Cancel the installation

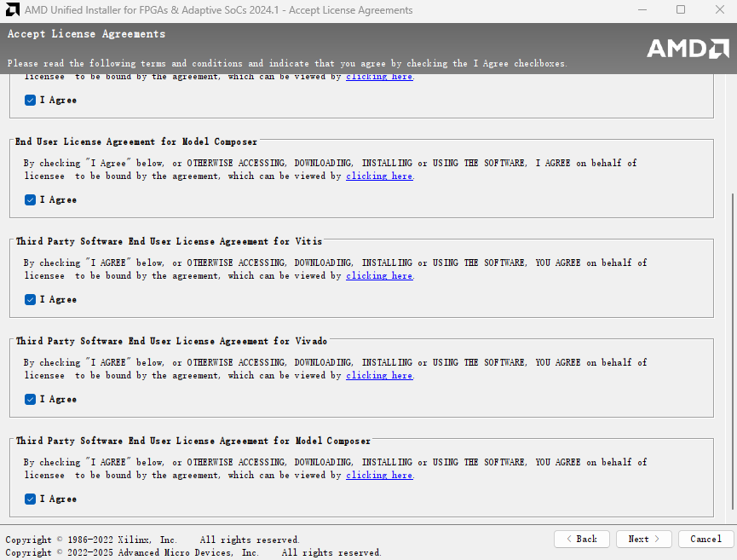click(705, 539)
